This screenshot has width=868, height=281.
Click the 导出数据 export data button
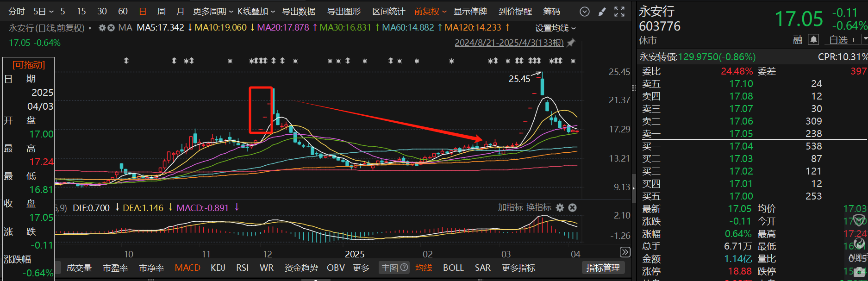click(299, 12)
